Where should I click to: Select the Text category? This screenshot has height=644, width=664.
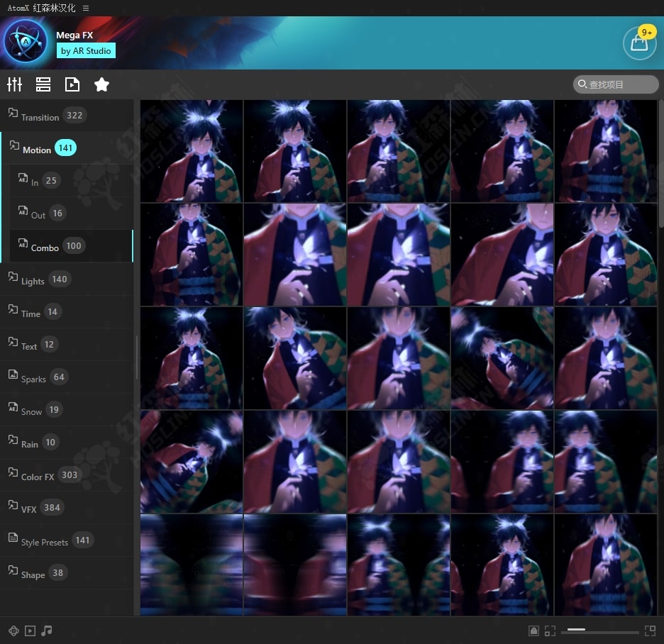[67, 345]
